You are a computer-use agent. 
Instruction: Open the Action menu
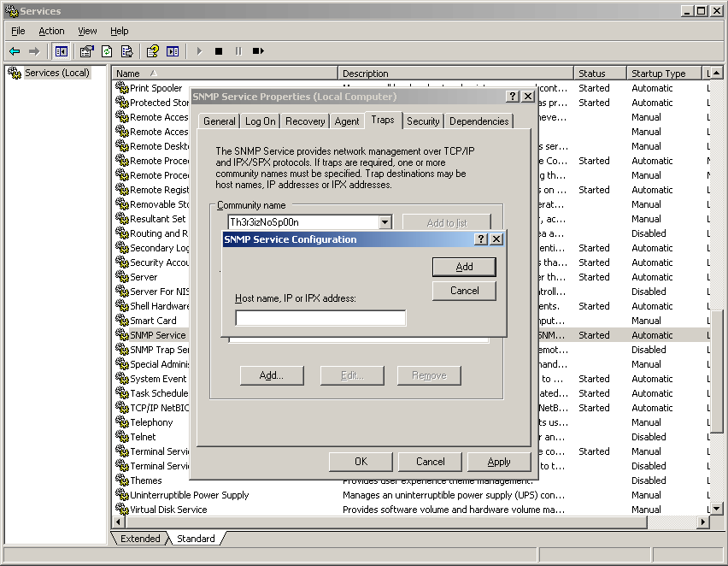point(51,31)
